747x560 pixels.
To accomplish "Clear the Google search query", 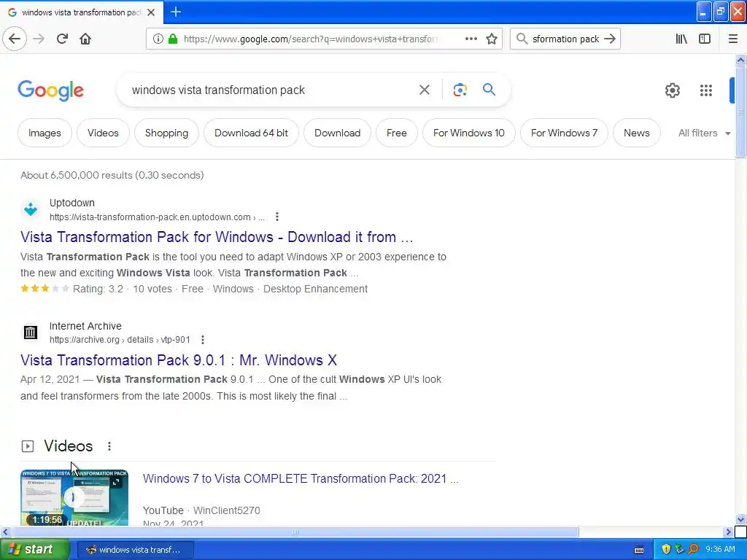I will pyautogui.click(x=424, y=90).
